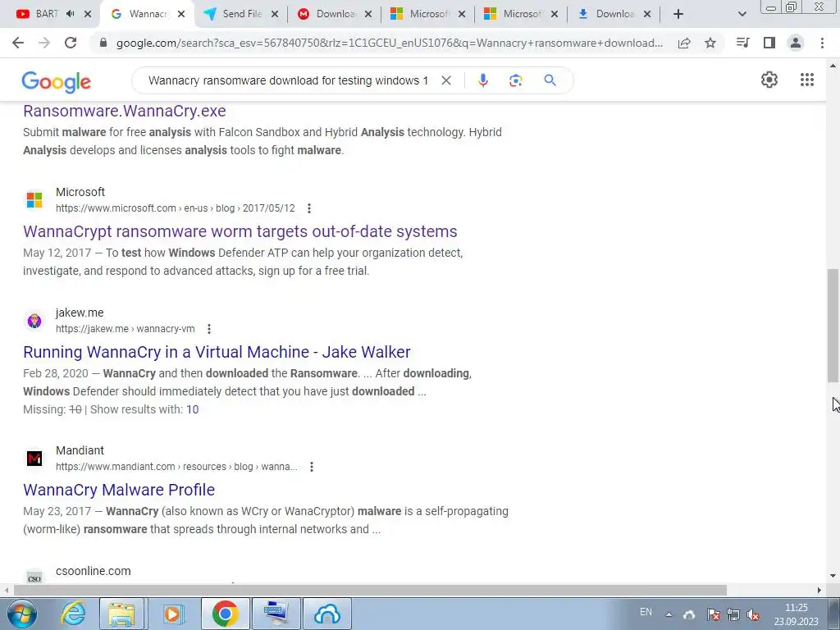Click in the Google search input field
The width and height of the screenshot is (840, 630).
tap(288, 80)
